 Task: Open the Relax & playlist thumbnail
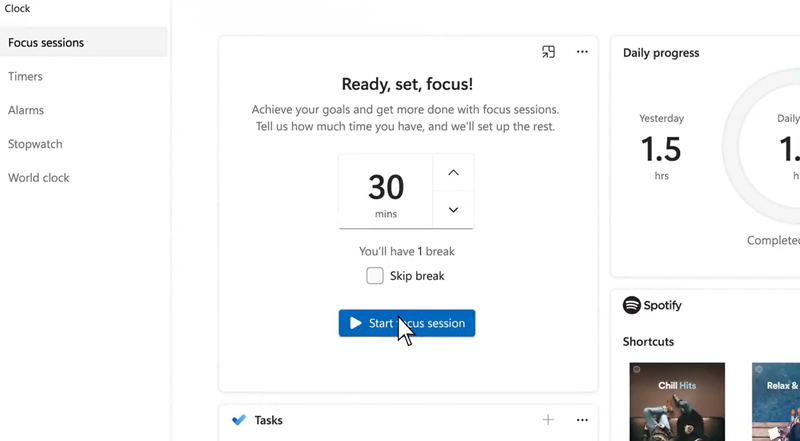tap(776, 402)
